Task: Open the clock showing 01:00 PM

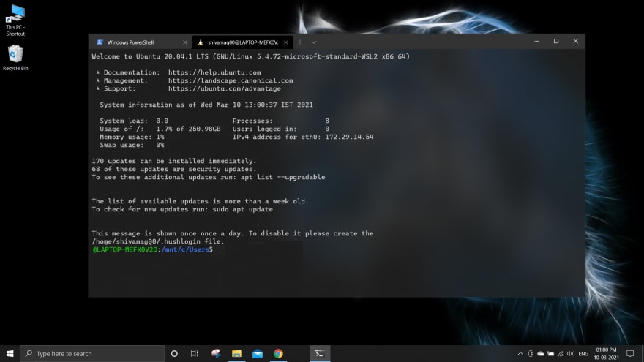Action: tap(606, 353)
